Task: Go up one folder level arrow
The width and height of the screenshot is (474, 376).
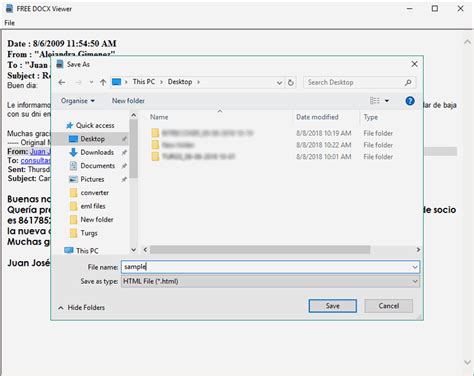Action: point(103,82)
